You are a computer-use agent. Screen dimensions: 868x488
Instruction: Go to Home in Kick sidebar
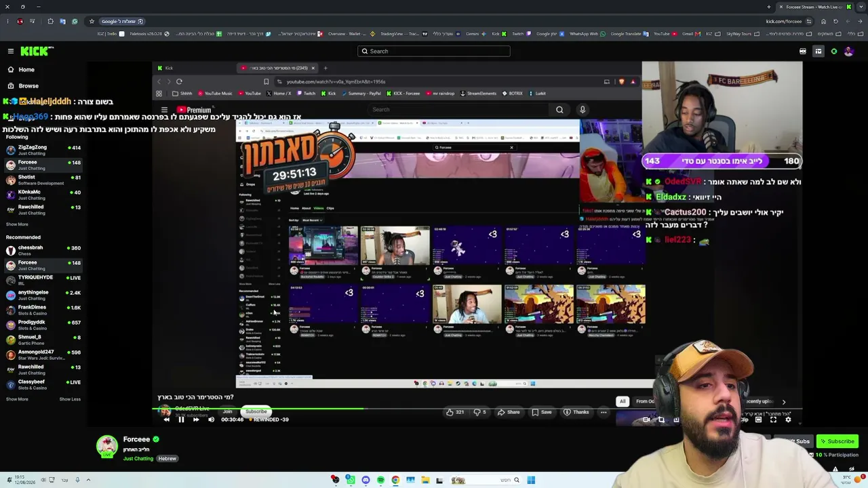[20, 70]
